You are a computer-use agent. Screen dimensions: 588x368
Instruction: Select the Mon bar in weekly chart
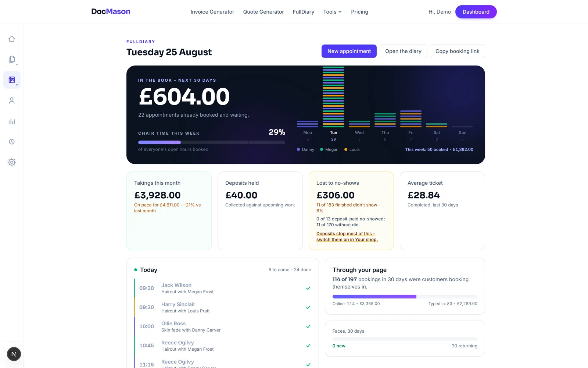[308, 124]
